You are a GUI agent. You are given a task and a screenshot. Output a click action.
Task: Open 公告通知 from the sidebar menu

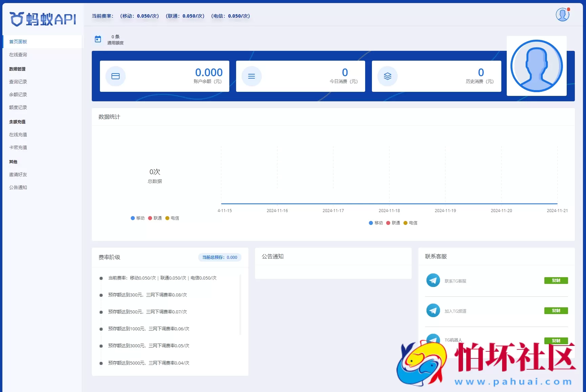tap(18, 187)
